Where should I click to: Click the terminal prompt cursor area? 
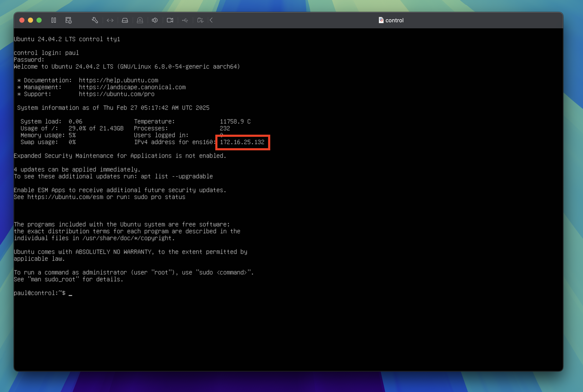pos(71,293)
